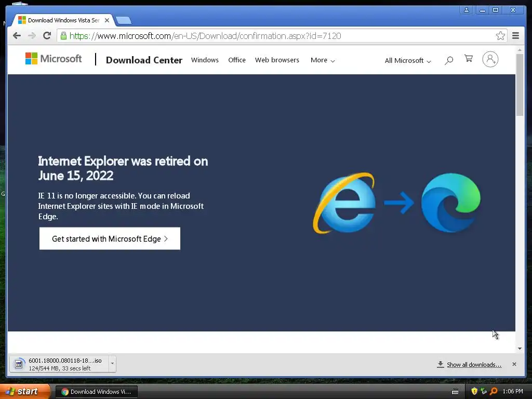Click the page scrollbar up arrow
This screenshot has width=532, height=399.
click(520, 50)
